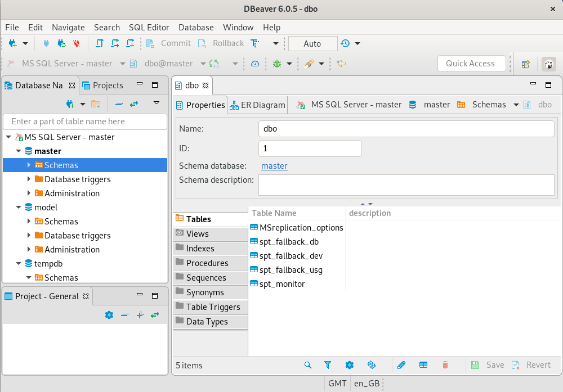Open the File menu
This screenshot has height=392, width=563.
(x=12, y=27)
